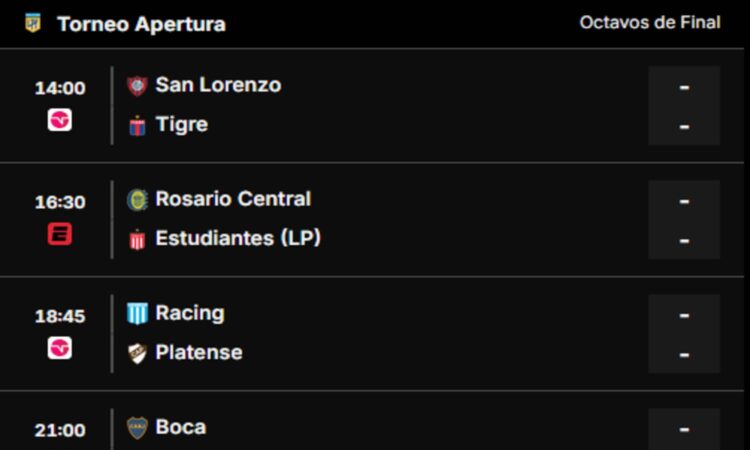Click the Tigre team crest

click(137, 125)
